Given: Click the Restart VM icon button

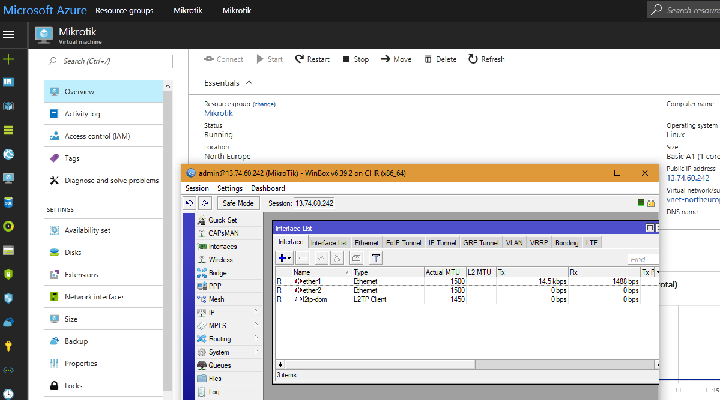Looking at the screenshot, I should click(299, 59).
